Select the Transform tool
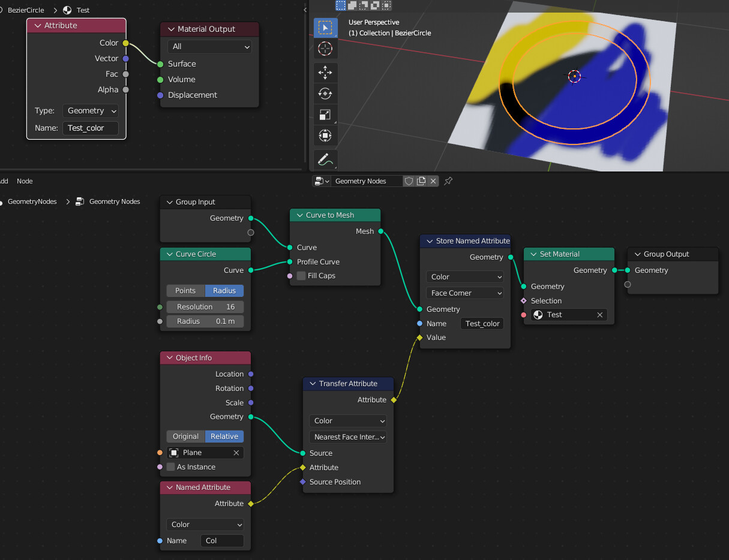The height and width of the screenshot is (560, 729). [325, 136]
